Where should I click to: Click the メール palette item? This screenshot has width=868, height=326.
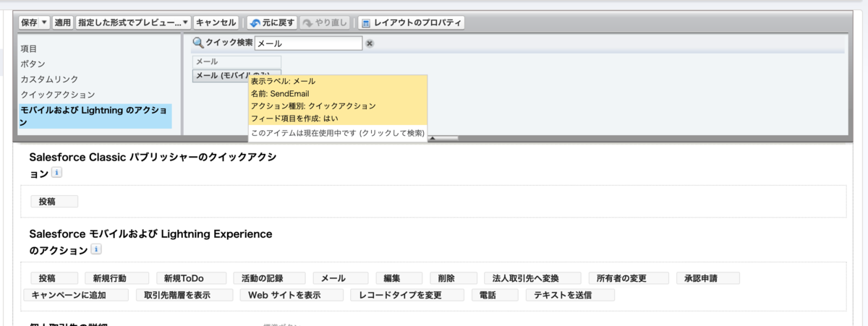tap(237, 62)
